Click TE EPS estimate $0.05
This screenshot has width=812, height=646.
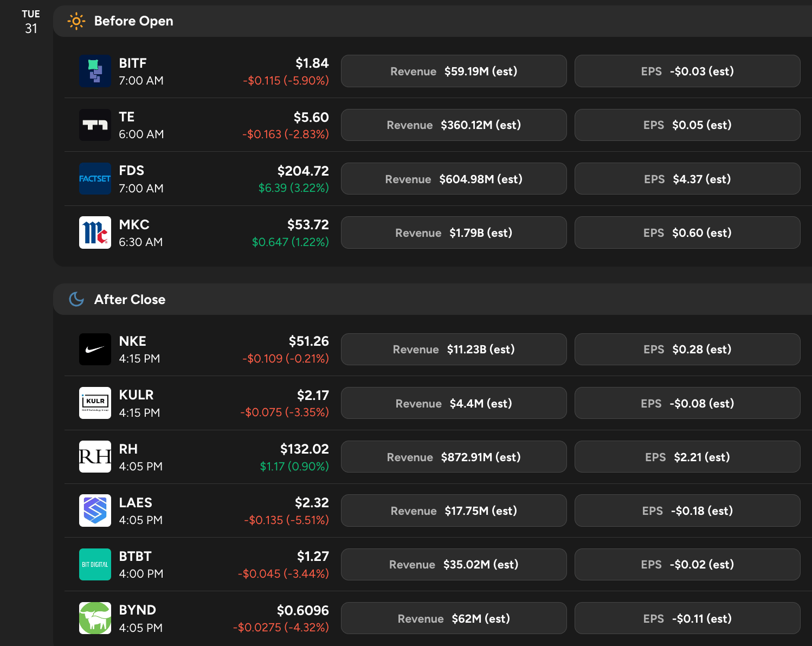[687, 125]
